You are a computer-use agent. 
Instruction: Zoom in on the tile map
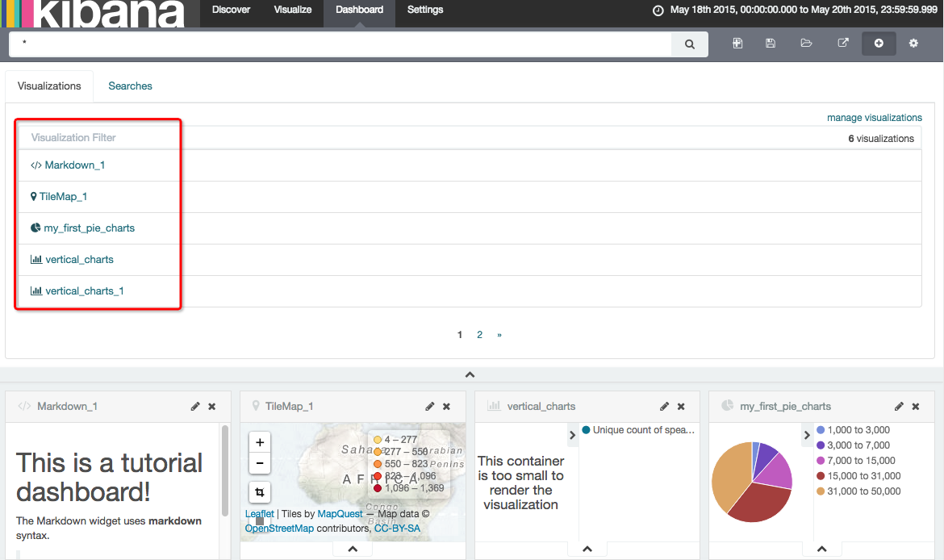point(259,442)
